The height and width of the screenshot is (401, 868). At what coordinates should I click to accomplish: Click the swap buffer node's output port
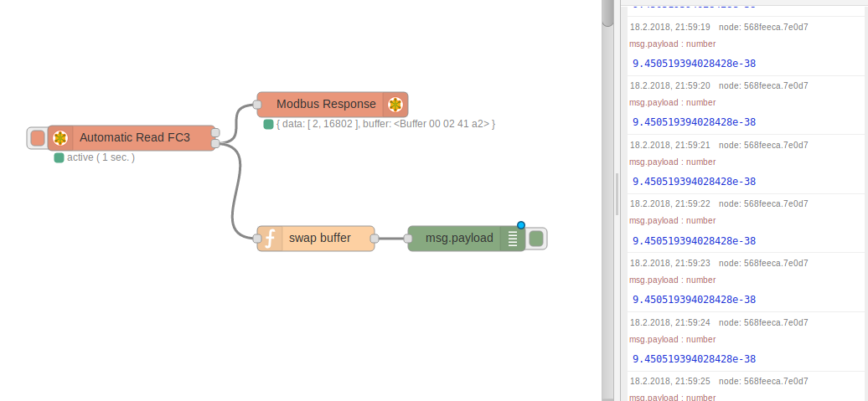pos(375,239)
